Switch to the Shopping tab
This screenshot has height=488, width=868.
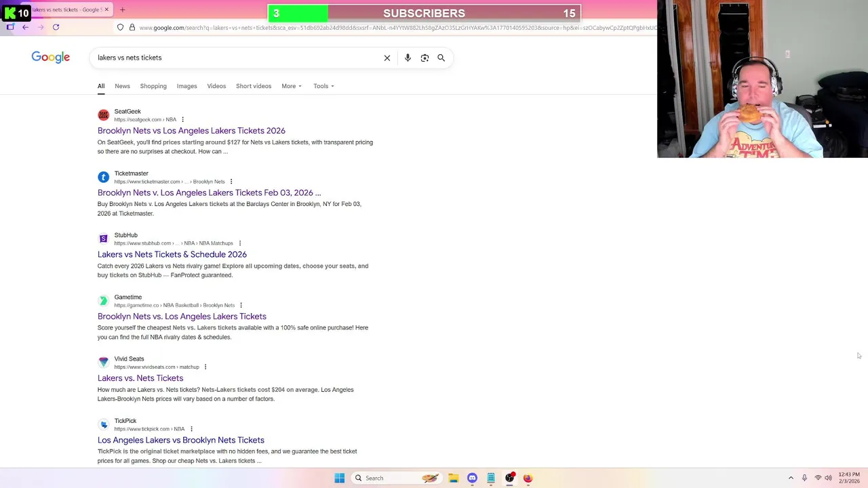tap(153, 86)
